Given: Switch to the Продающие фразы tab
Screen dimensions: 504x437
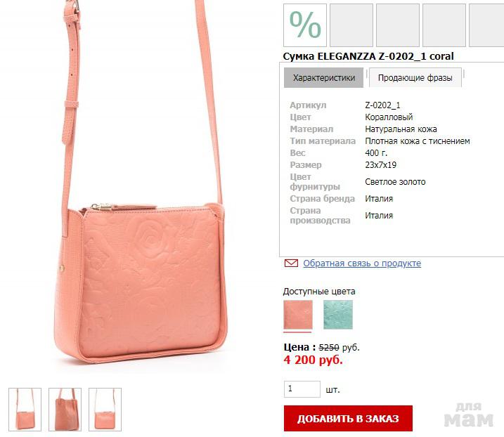Looking at the screenshot, I should 415,77.
